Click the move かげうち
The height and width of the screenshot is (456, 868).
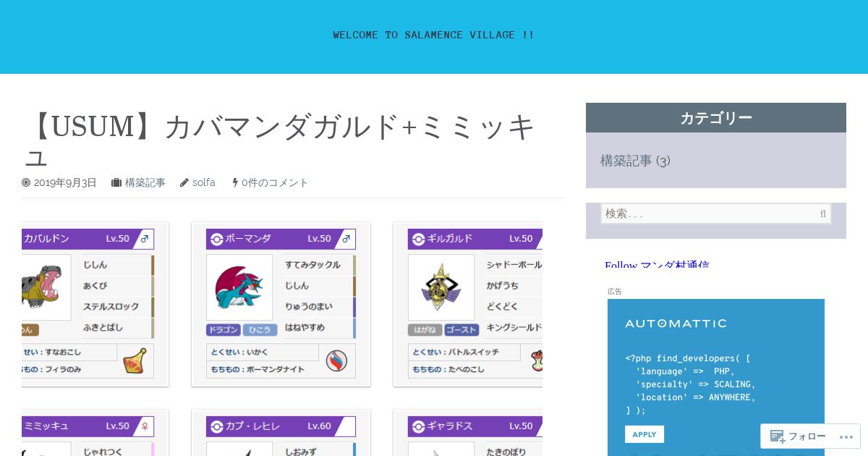(502, 286)
